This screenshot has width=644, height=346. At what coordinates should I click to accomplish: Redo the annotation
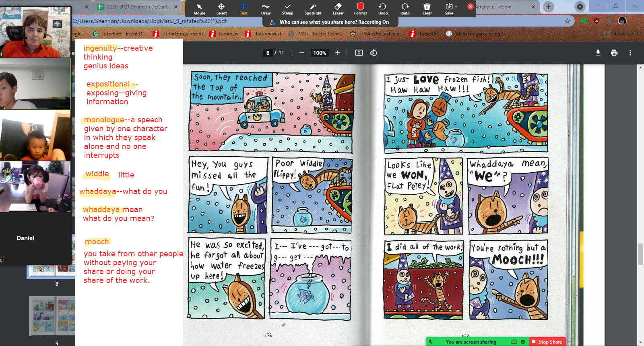pos(405,9)
